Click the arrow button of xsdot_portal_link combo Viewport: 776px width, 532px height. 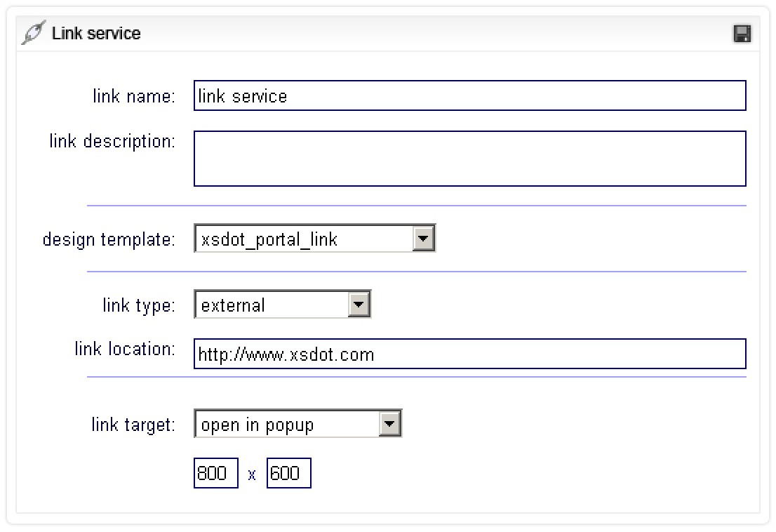click(422, 239)
